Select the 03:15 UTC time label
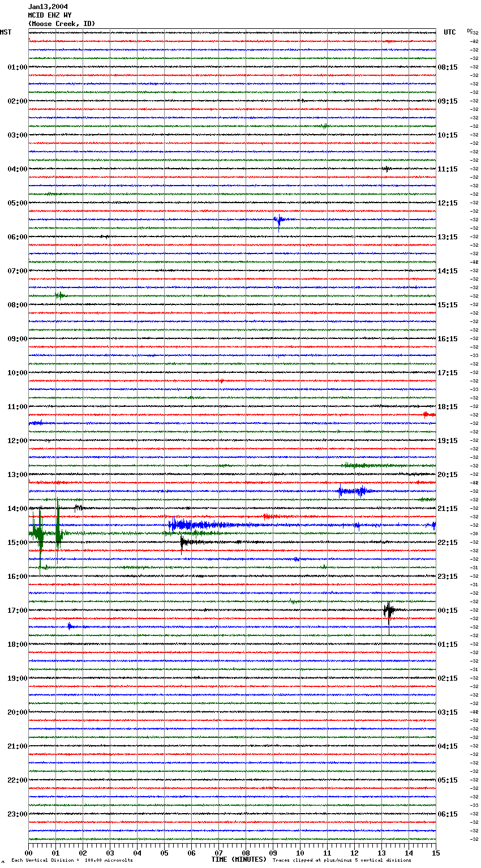The image size is (481, 868). tap(448, 712)
